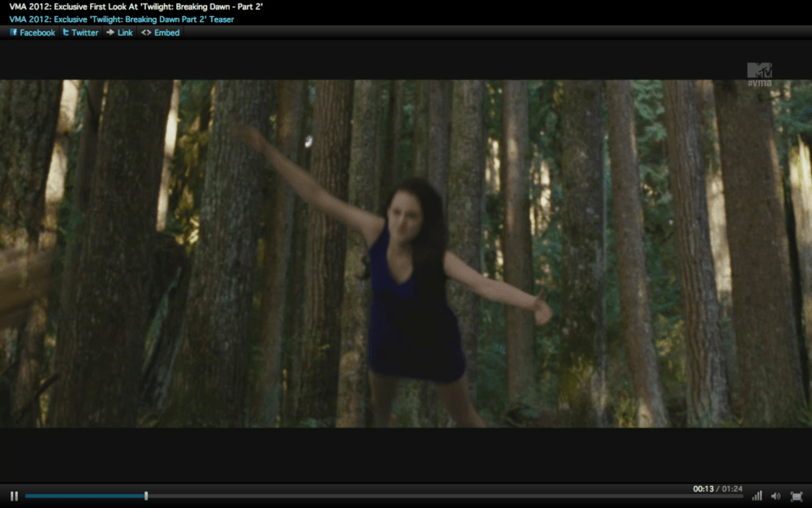
Task: Share the video via the Facebook label
Action: coord(37,33)
